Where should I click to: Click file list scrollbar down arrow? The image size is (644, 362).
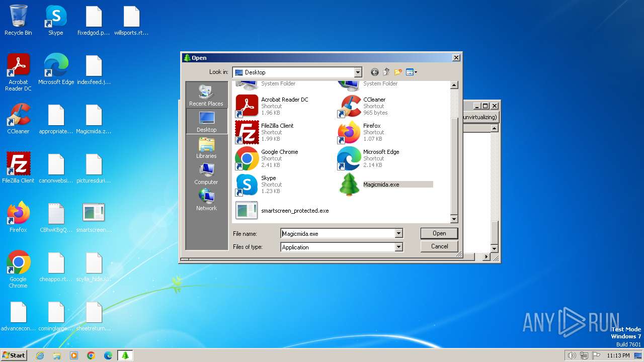point(454,219)
